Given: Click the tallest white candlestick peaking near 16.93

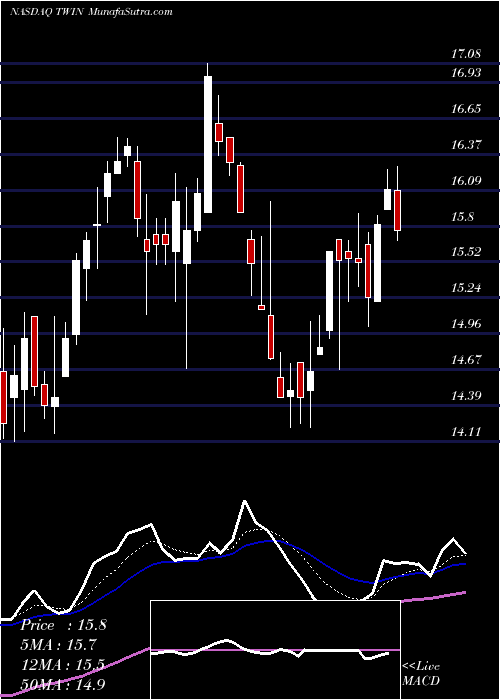Looking at the screenshot, I should tap(208, 144).
